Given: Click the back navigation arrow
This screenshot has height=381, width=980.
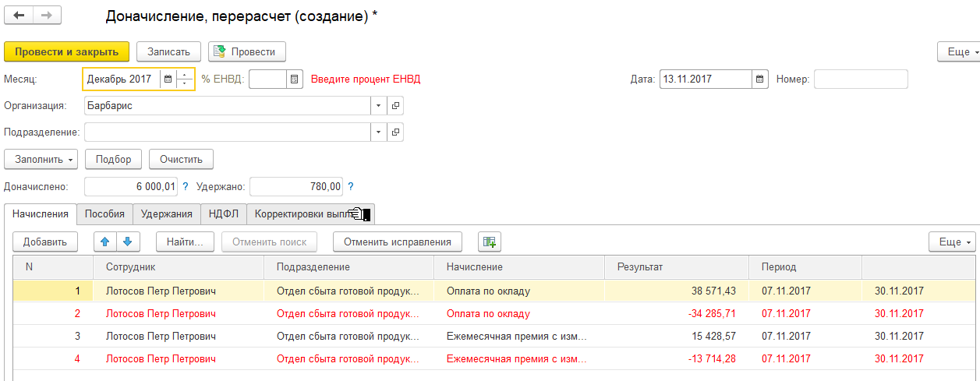Looking at the screenshot, I should [19, 16].
